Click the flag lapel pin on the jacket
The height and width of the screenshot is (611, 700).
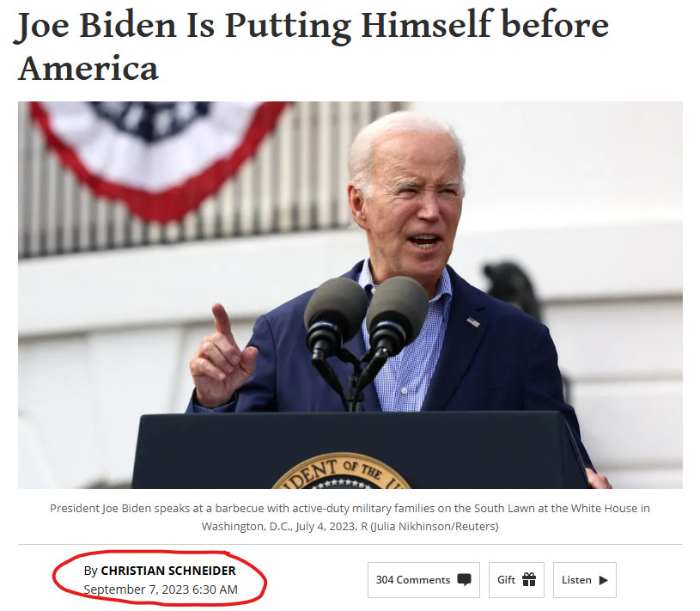[x=473, y=322]
